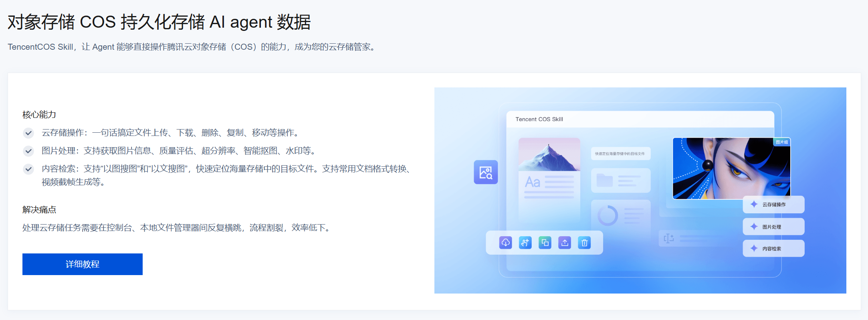Click the 核心能力 section heading
This screenshot has width=868, height=320.
[39, 115]
